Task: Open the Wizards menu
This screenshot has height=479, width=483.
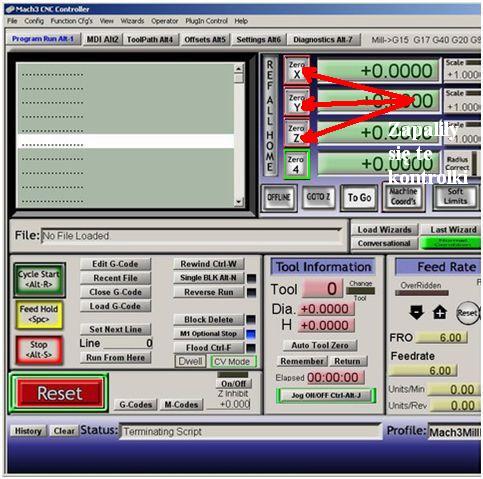Action: (132, 21)
